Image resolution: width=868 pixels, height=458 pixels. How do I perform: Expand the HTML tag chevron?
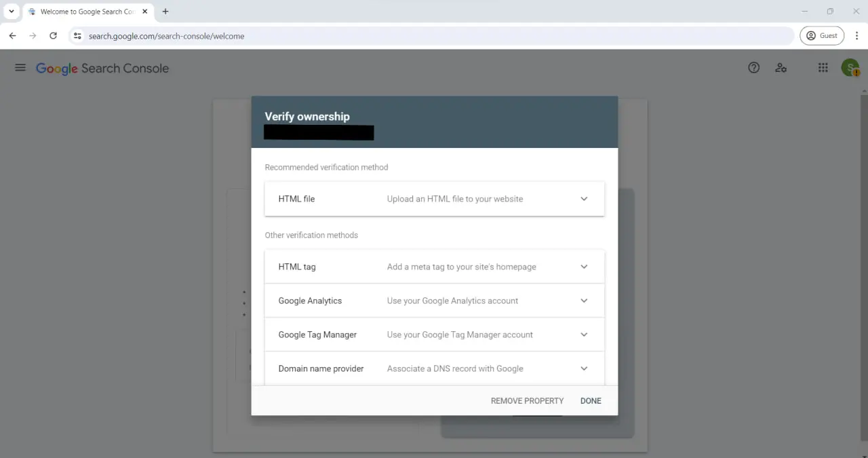tap(584, 267)
